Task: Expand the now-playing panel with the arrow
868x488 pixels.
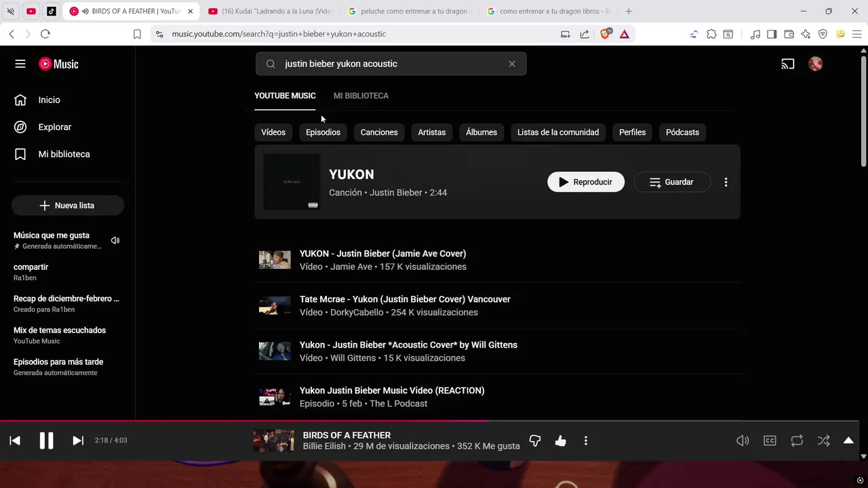Action: pos(848,441)
